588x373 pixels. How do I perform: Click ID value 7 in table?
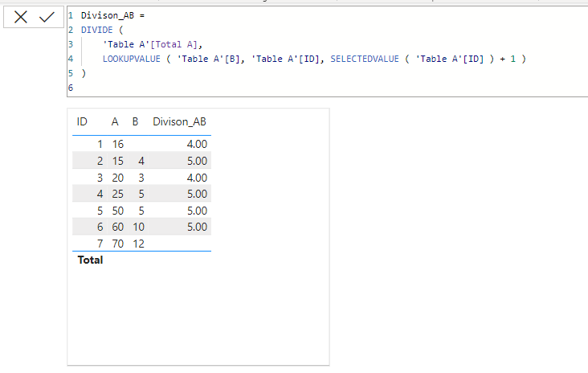100,244
